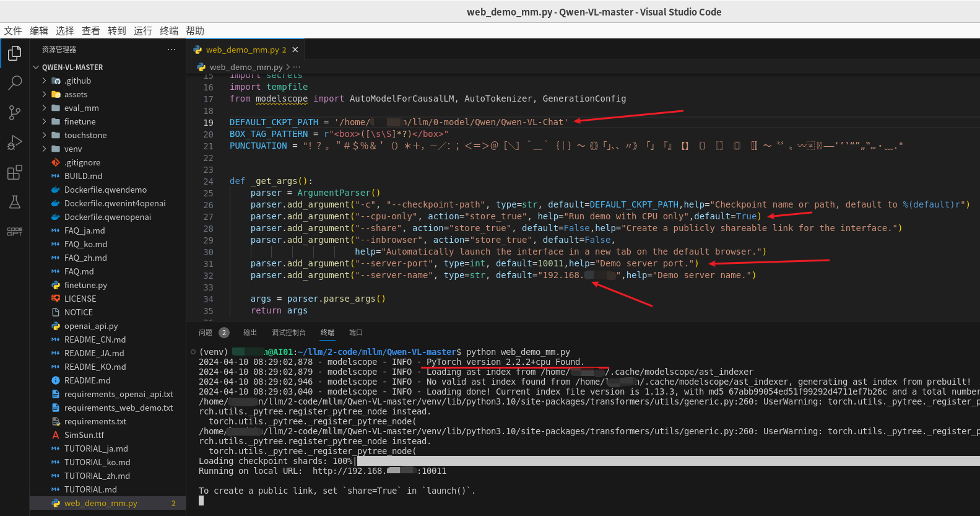Open explorer panel more actions menu

point(171,50)
